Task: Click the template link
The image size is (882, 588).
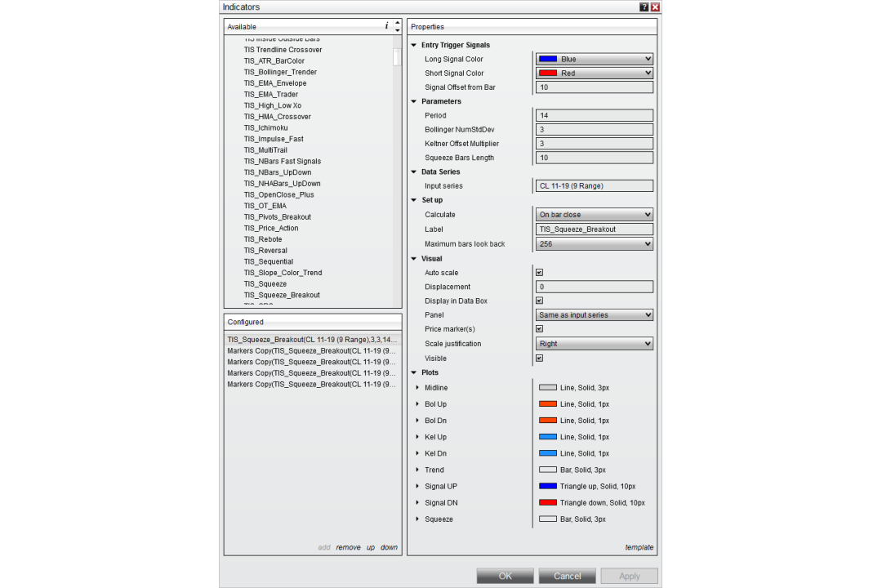Action: pyautogui.click(x=639, y=547)
